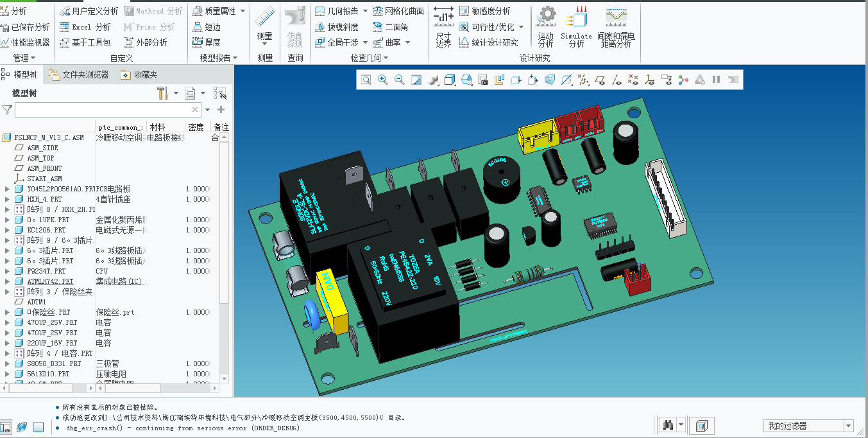Click the 网格化曲面 button
Viewport: 868px width, 438px height.
398,11
